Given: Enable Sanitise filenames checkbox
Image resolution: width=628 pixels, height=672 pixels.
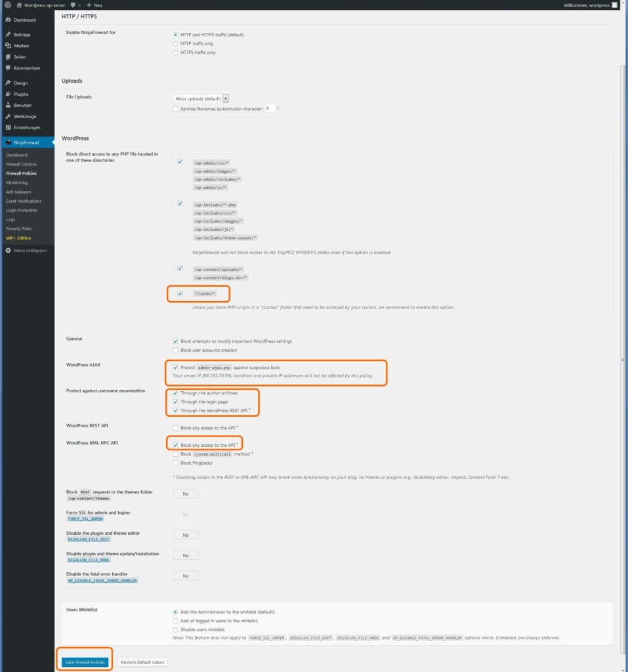Looking at the screenshot, I should [x=175, y=109].
